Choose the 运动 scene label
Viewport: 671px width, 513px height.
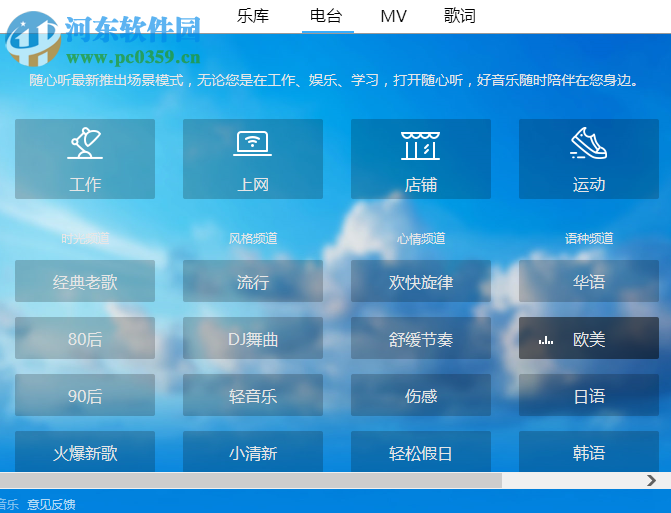(x=589, y=185)
